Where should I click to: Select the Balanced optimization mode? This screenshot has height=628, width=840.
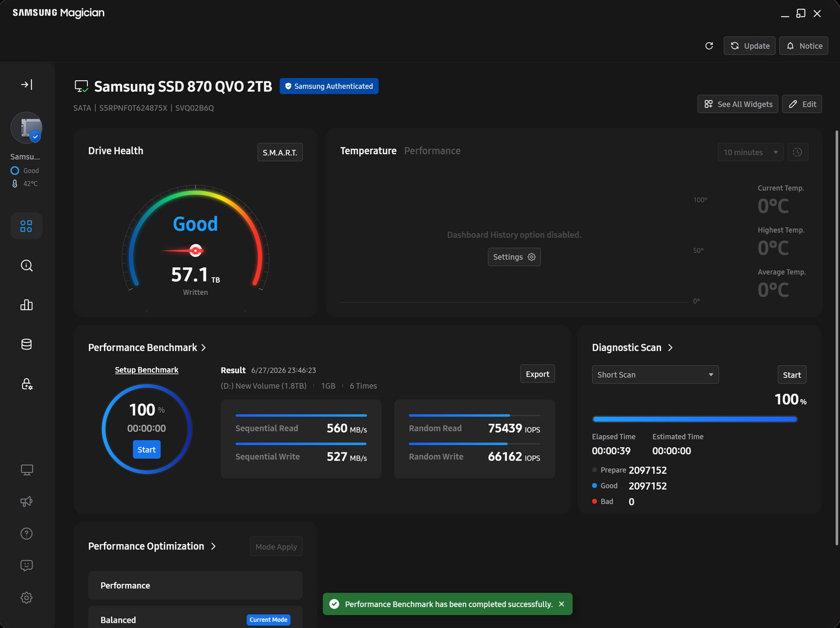point(195,619)
